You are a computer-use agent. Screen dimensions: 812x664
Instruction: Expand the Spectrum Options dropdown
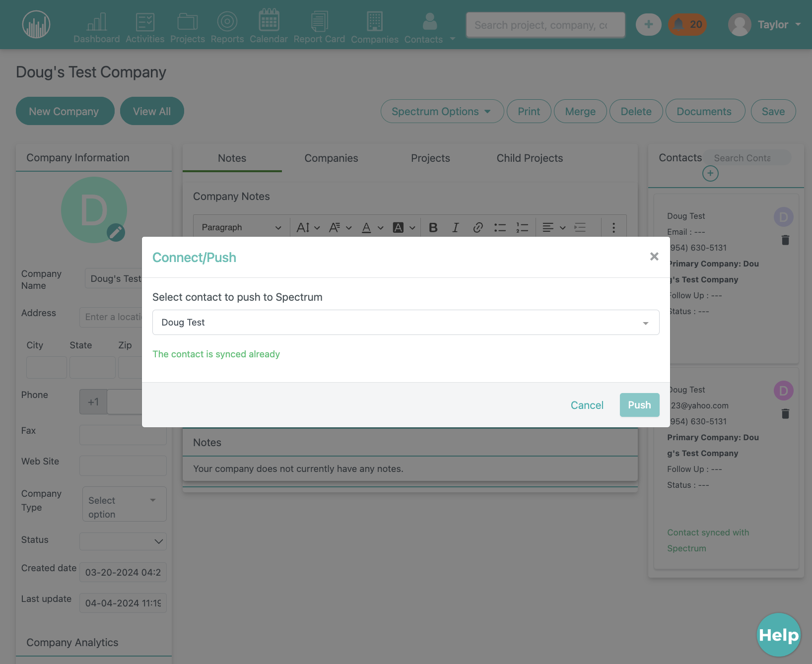tap(442, 111)
